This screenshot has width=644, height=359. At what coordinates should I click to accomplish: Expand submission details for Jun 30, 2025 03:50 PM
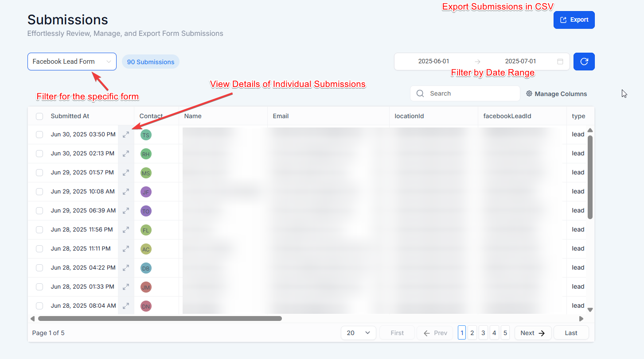(126, 135)
